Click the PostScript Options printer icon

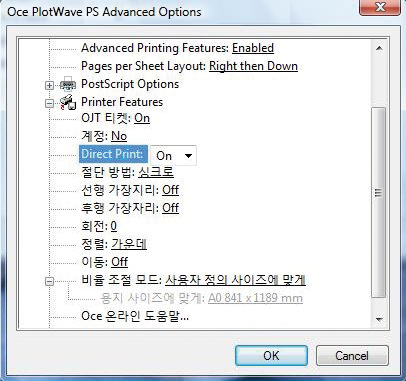coord(68,84)
